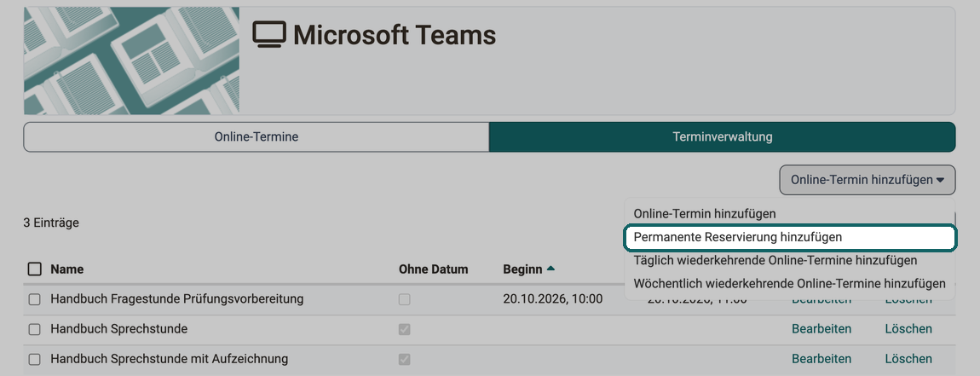Click Ohne Datum checkbox for Fragestunde Prüfungsvorbereitung
The height and width of the screenshot is (376, 980).
click(x=405, y=299)
